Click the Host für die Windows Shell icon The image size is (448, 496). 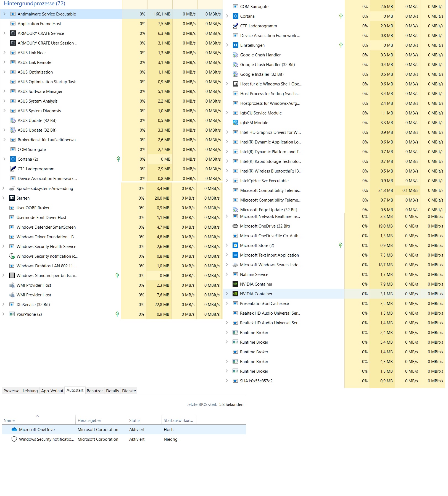[235, 84]
